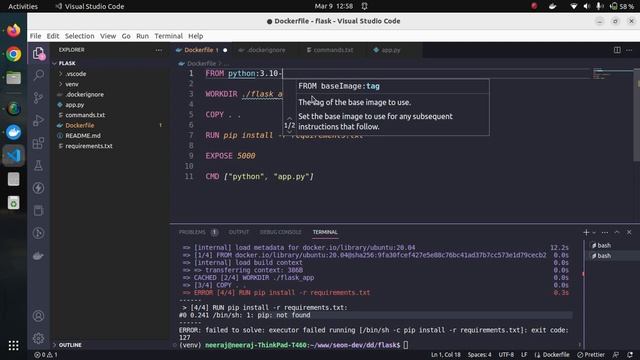Open editor More Actions ellipsis

629,50
